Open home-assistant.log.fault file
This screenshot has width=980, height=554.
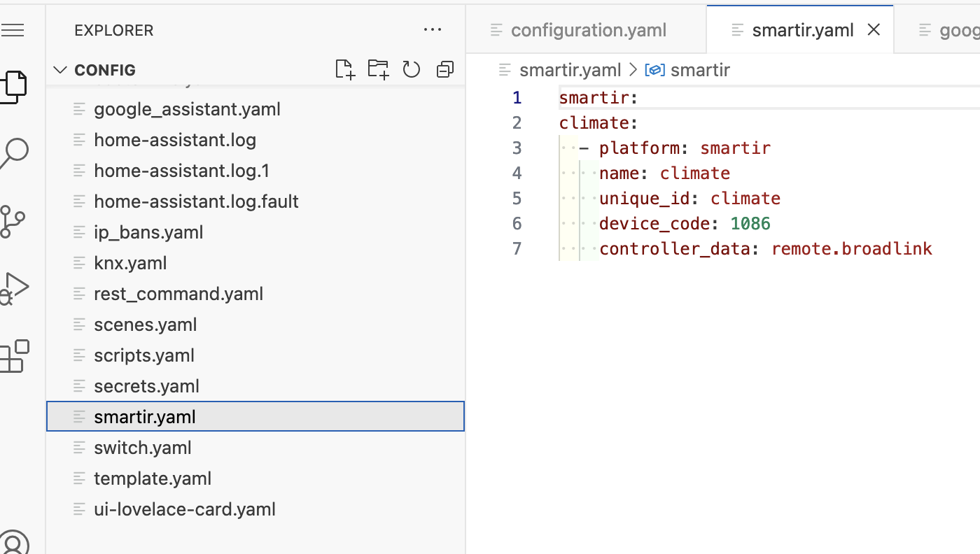pos(255,201)
